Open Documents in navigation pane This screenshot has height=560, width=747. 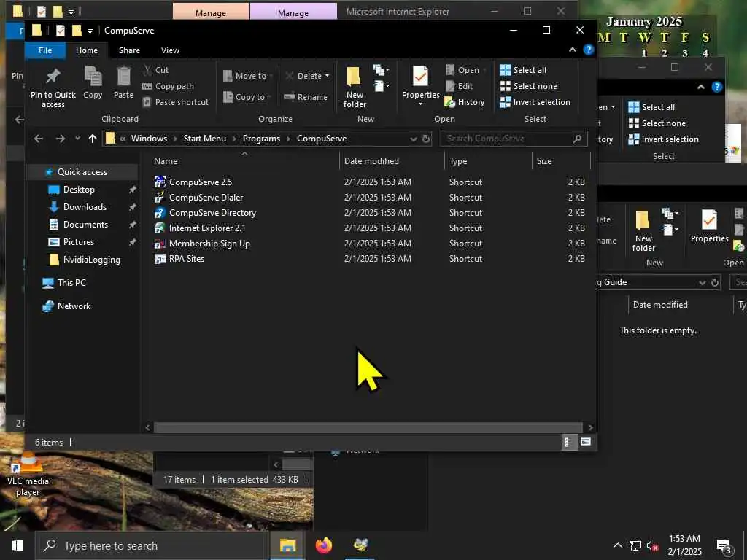tap(85, 225)
